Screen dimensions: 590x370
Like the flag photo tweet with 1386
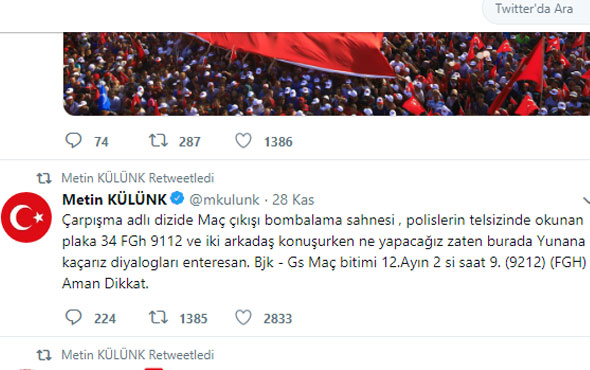tap(243, 141)
